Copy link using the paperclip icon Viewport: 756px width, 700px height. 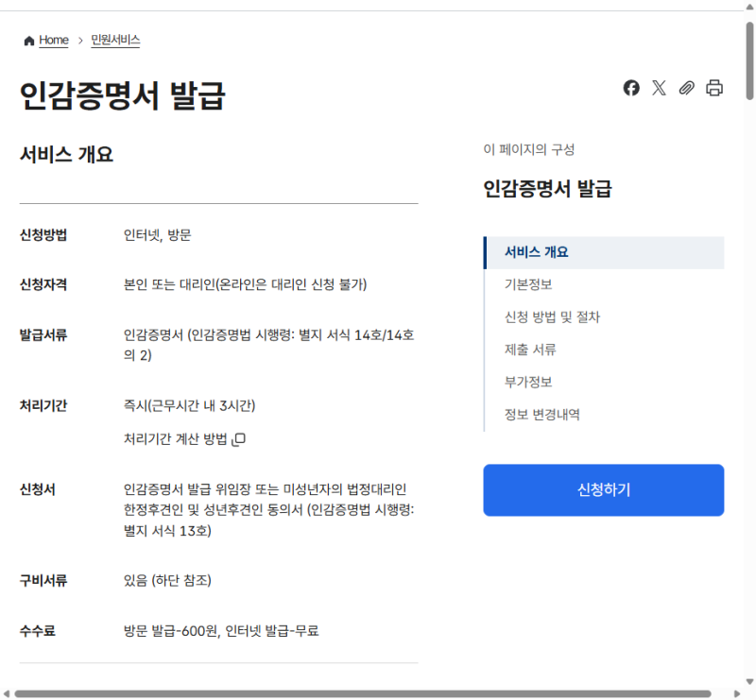(x=687, y=88)
